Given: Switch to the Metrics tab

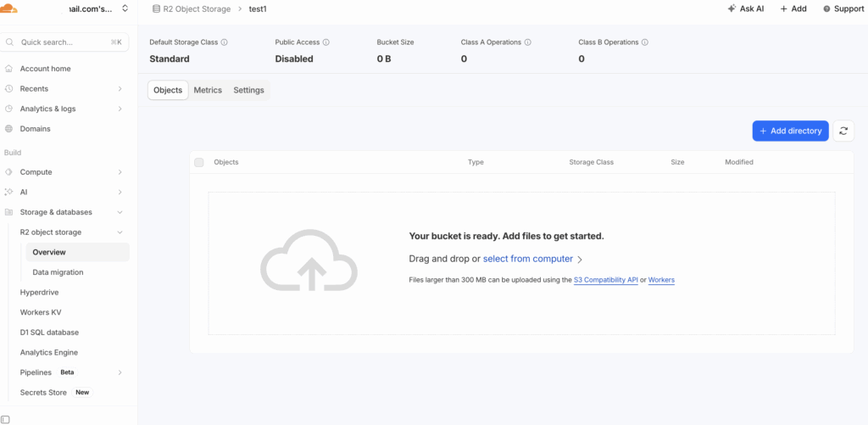Looking at the screenshot, I should 208,90.
